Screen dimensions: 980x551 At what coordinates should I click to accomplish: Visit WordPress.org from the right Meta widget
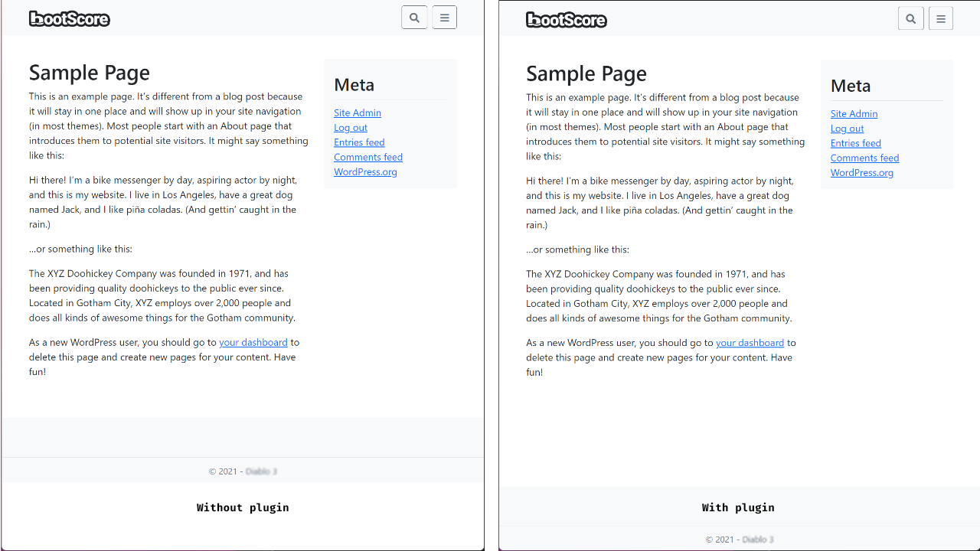(861, 172)
